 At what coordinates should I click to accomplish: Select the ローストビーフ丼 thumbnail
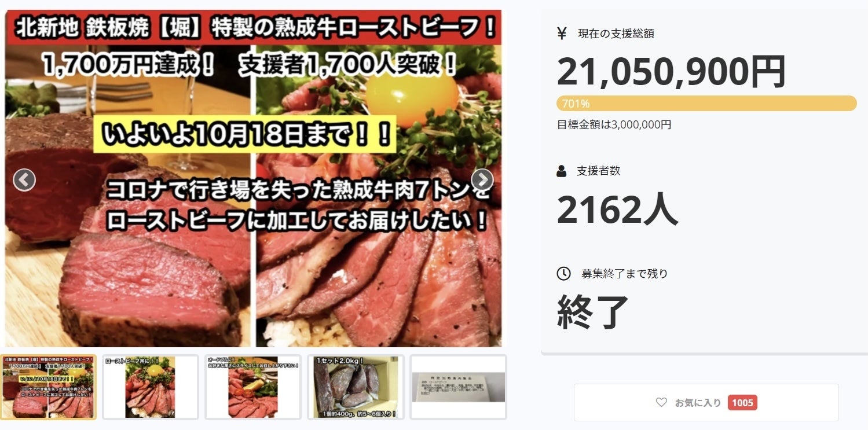pyautogui.click(x=151, y=387)
